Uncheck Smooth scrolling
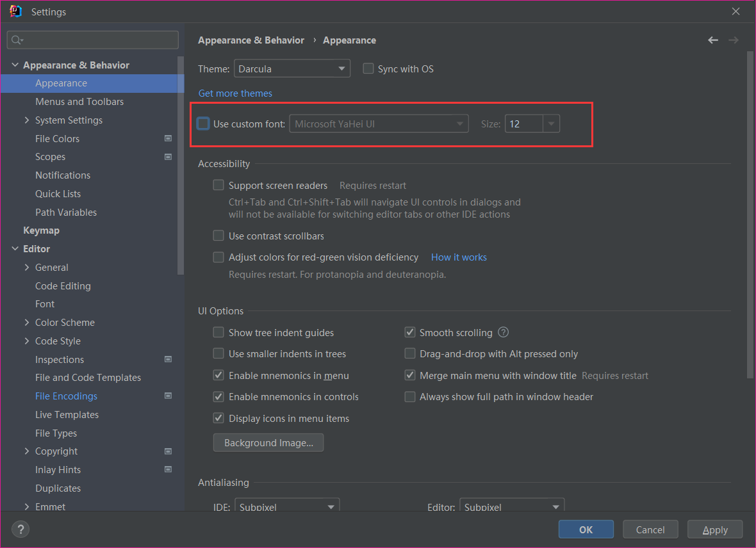This screenshot has height=548, width=756. pos(410,332)
